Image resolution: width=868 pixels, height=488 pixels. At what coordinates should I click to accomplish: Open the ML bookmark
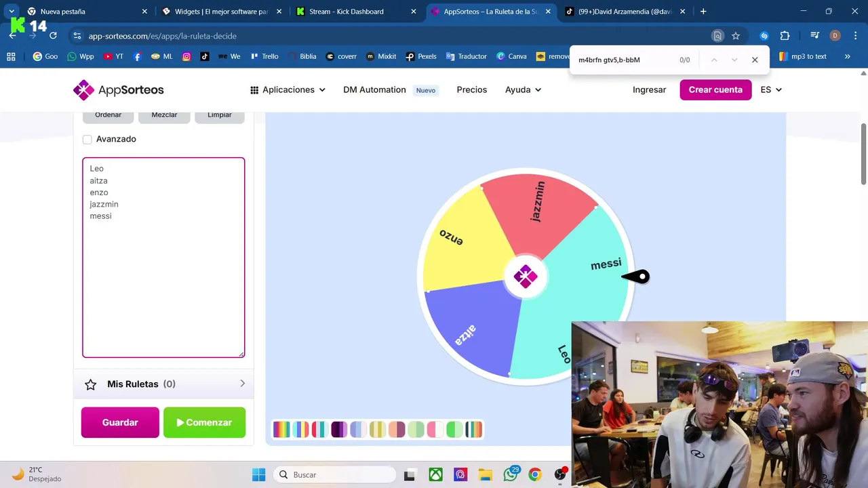tap(162, 56)
